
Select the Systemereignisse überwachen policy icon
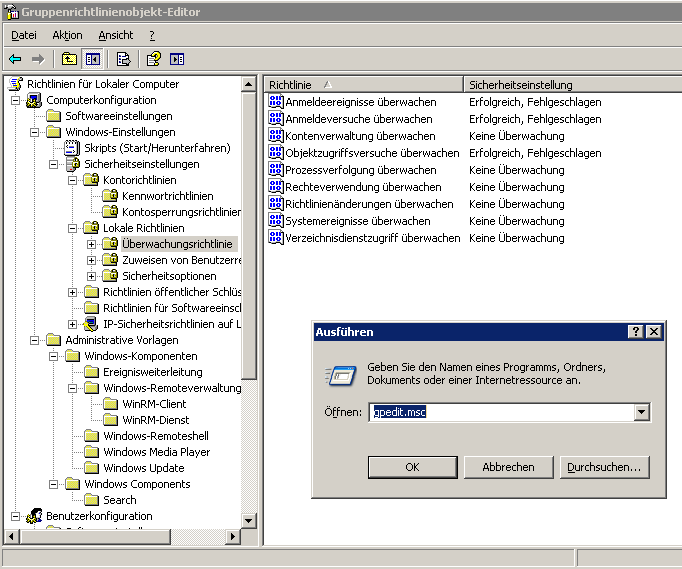pos(276,220)
